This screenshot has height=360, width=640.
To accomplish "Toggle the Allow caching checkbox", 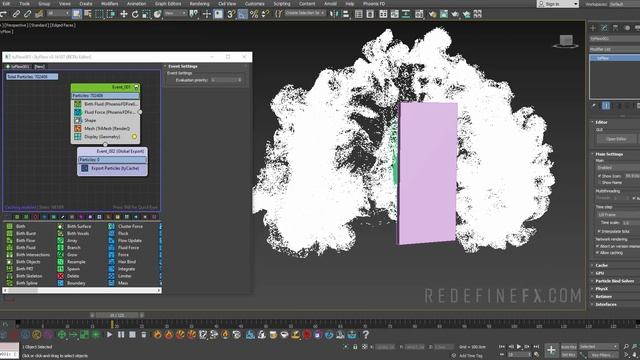I will tap(597, 253).
